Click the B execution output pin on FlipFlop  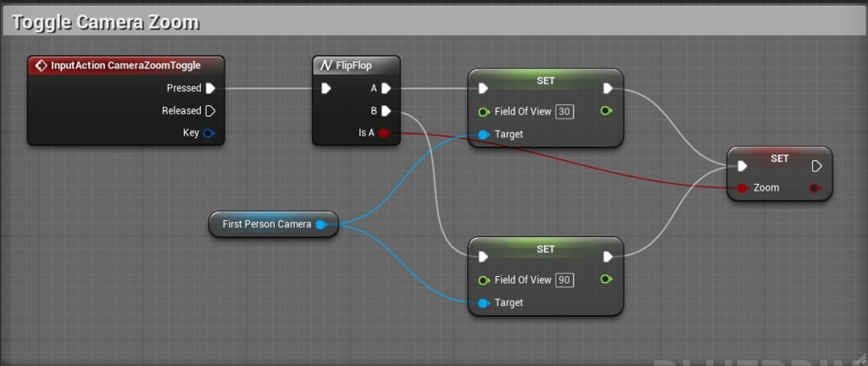tap(387, 111)
